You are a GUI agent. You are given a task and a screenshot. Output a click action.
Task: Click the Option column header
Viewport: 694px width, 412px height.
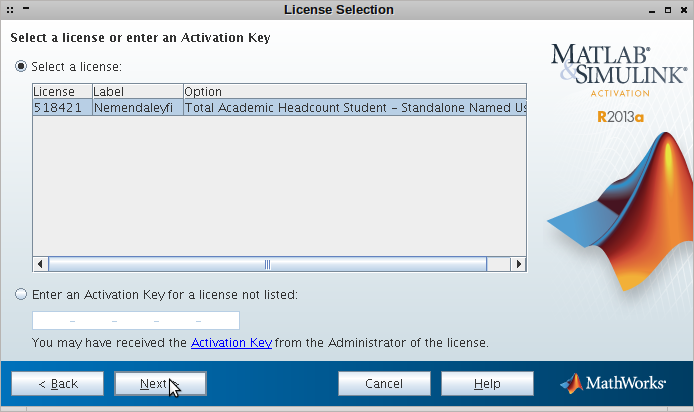(x=355, y=92)
